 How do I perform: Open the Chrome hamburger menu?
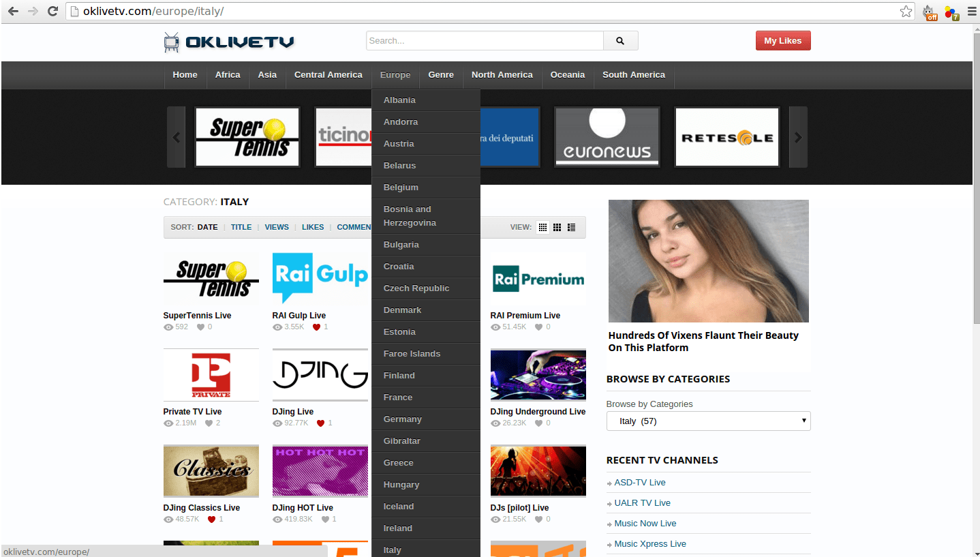(972, 11)
